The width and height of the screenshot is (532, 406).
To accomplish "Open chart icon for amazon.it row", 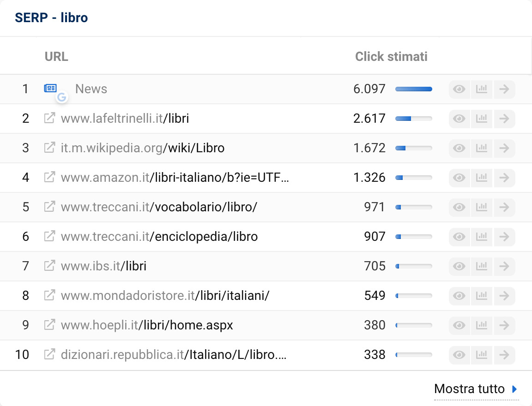I will tap(482, 178).
